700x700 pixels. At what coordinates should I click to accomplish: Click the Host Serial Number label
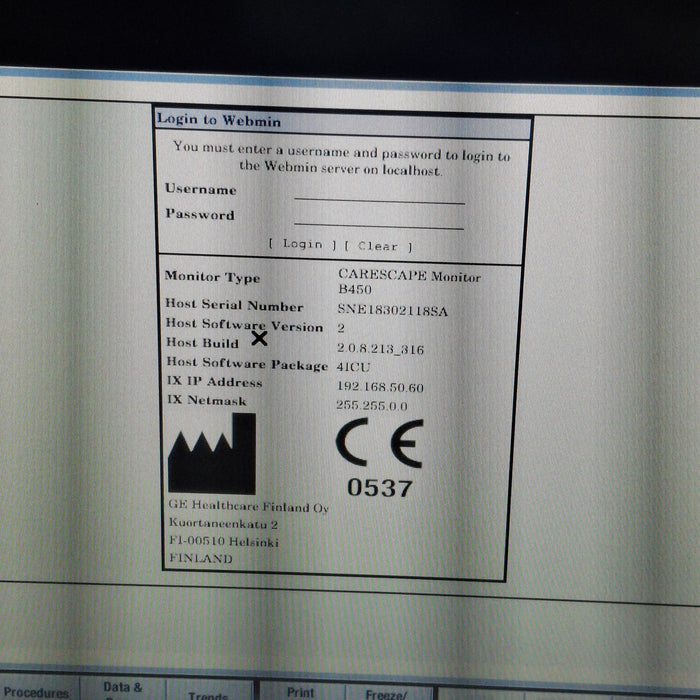click(234, 305)
